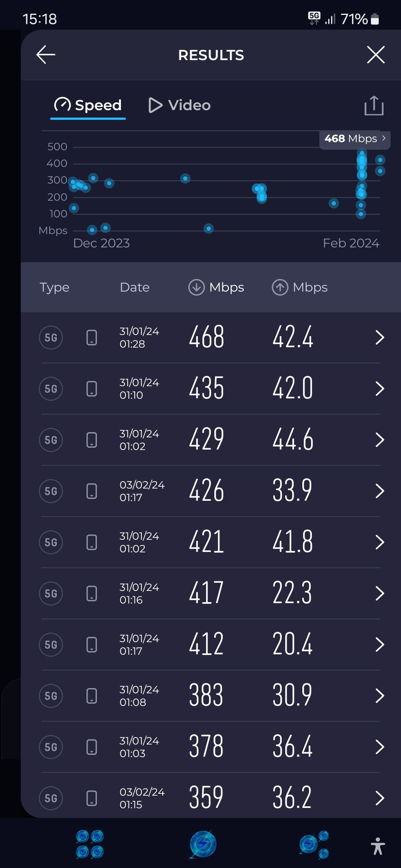Open the 468 Mbps chart tooltip
The height and width of the screenshot is (868, 401).
(355, 139)
